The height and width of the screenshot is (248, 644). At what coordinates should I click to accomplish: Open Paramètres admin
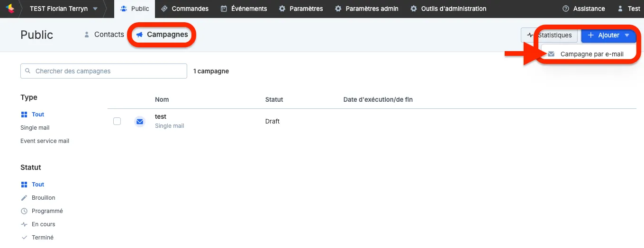click(x=367, y=9)
